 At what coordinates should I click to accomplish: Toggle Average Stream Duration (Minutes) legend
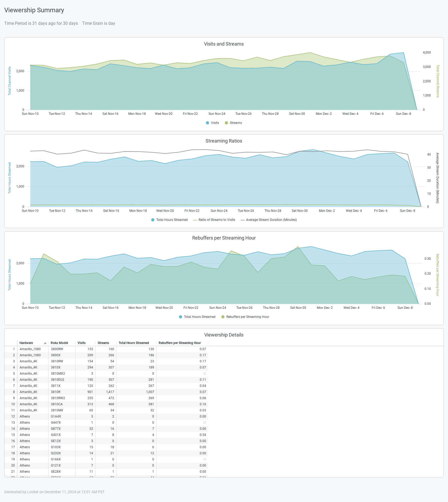pyautogui.click(x=269, y=220)
